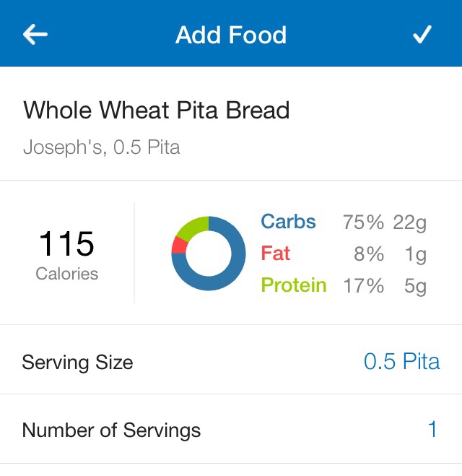This screenshot has width=462, height=476.
Task: Select the red fat chart segment
Action: click(x=179, y=246)
